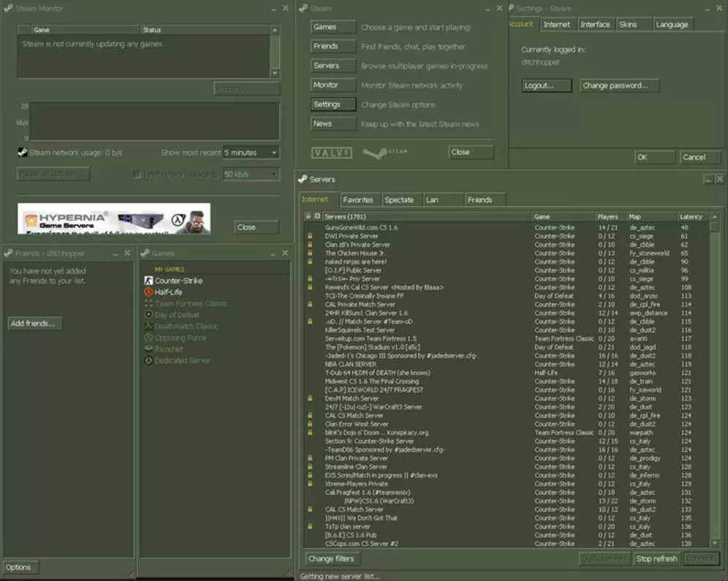Viewport: 728px width, 581px height.
Task: Open Lan tab in Servers window
Action: [x=444, y=200]
